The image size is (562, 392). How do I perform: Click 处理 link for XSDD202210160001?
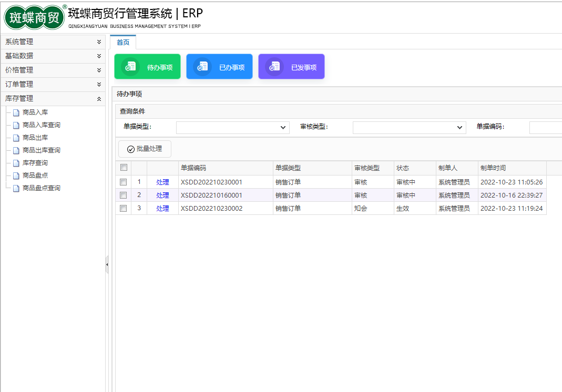(162, 195)
